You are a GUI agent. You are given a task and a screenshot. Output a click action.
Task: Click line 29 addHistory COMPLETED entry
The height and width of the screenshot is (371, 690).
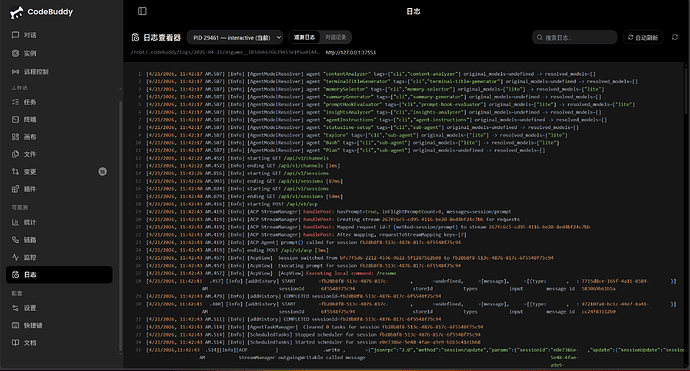pos(294,296)
